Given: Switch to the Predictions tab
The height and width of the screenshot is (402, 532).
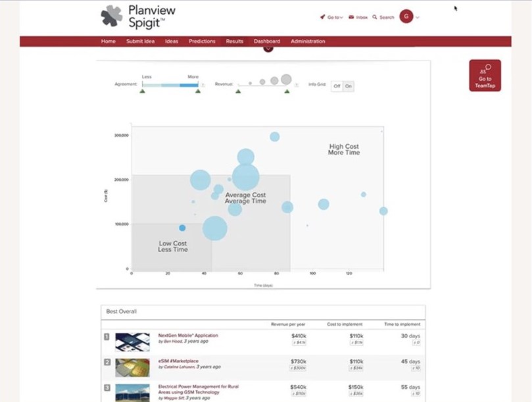Looking at the screenshot, I should pos(202,41).
